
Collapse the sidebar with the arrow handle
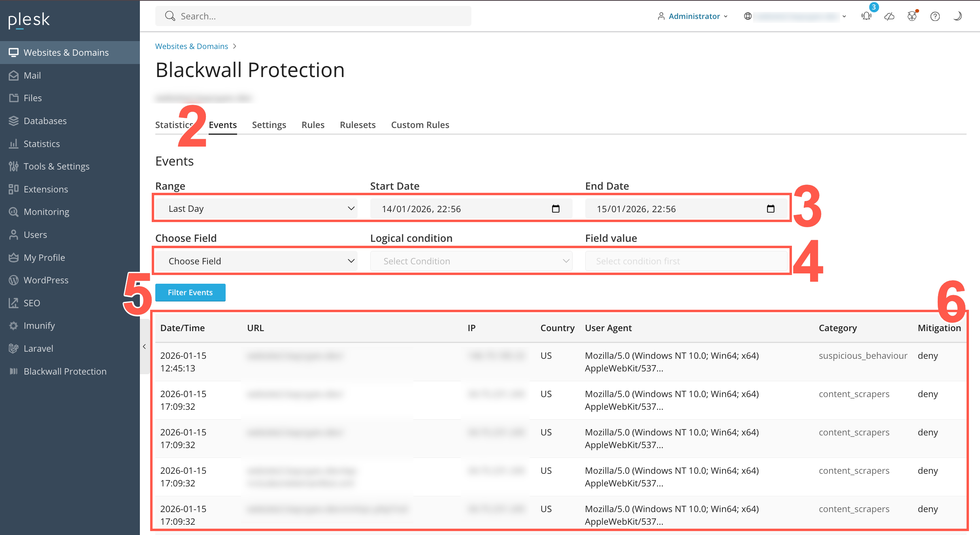click(144, 347)
